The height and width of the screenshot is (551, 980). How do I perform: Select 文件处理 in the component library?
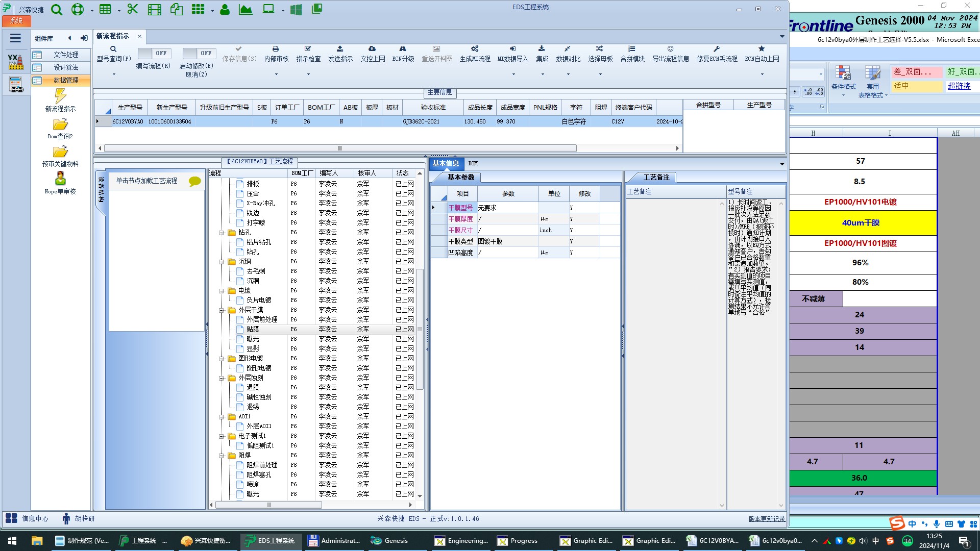coord(61,55)
